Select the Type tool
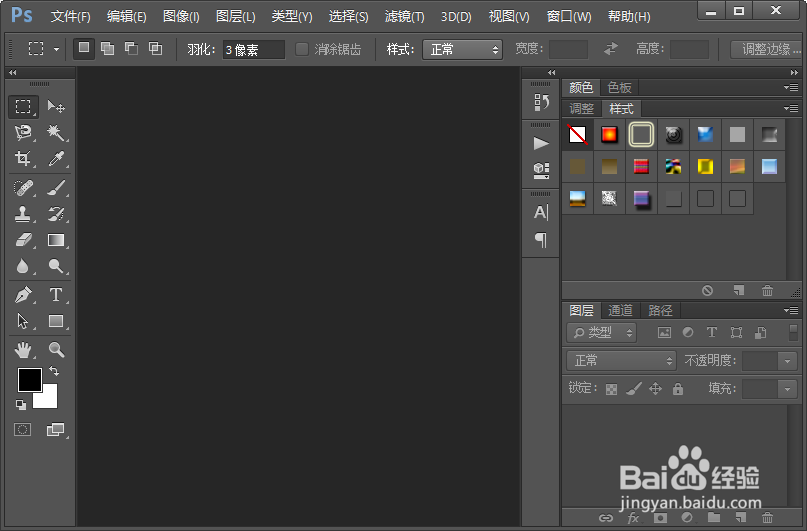This screenshot has width=807, height=531. [56, 295]
